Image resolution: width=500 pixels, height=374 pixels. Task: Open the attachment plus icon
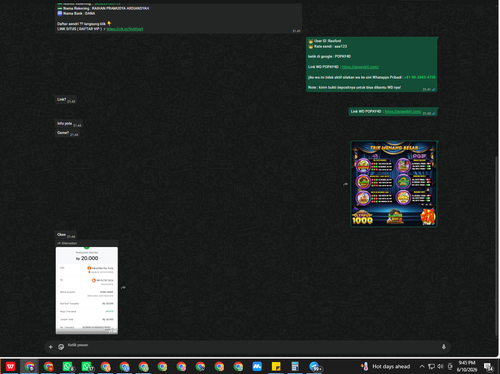coord(51,347)
